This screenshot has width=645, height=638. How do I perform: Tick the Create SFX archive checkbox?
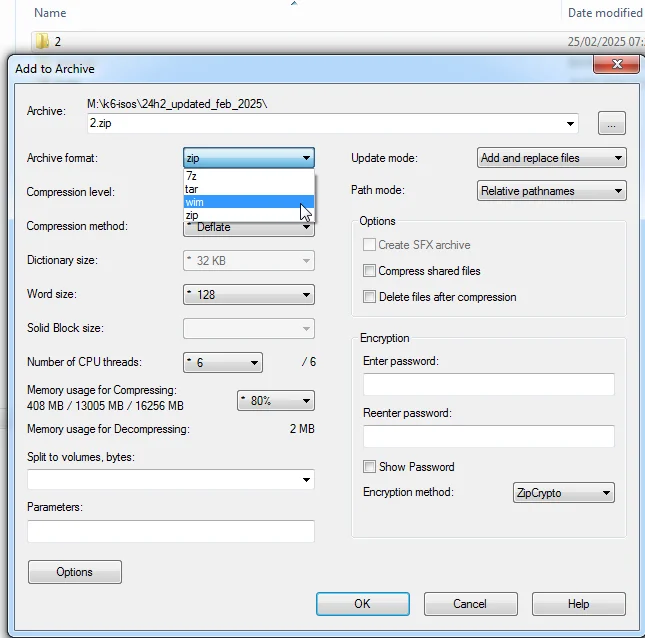[369, 245]
